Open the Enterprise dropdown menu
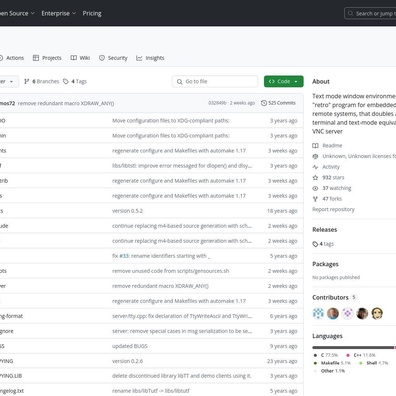 [x=59, y=13]
